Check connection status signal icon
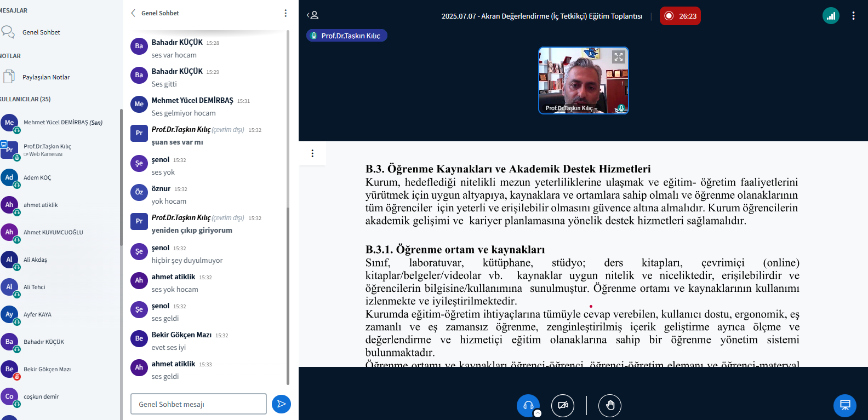 [x=831, y=16]
